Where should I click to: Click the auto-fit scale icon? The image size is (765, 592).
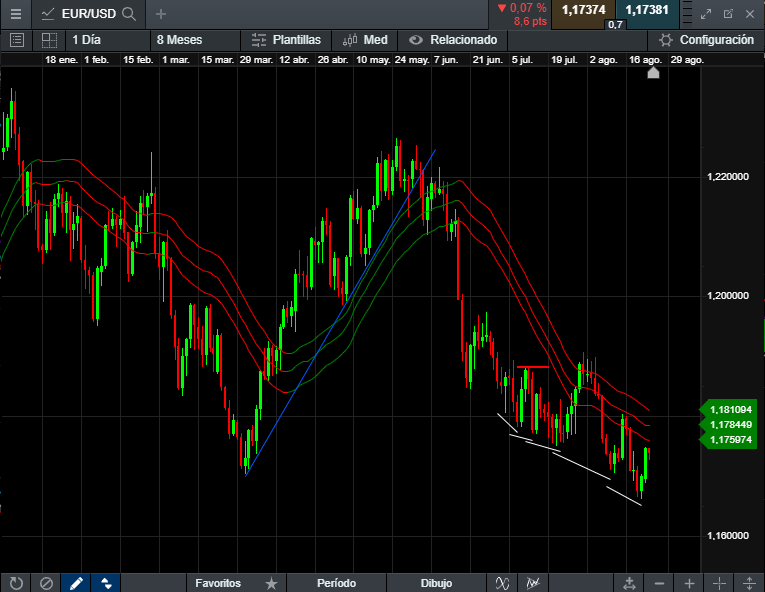[629, 583]
